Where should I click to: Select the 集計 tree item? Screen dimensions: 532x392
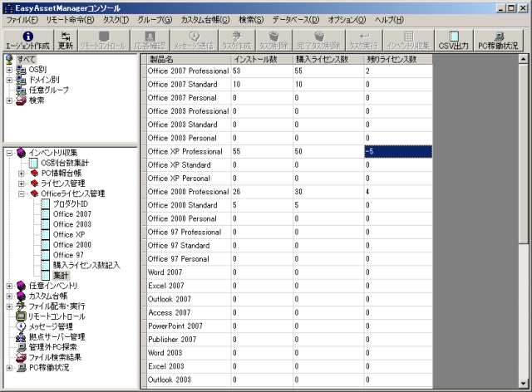click(61, 276)
